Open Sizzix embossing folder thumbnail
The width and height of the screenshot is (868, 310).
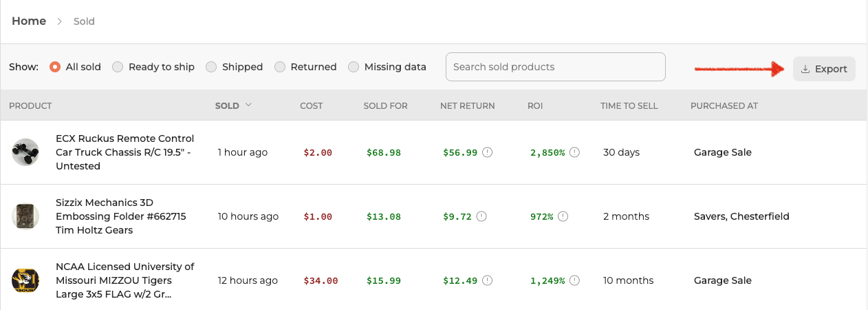pyautogui.click(x=25, y=216)
